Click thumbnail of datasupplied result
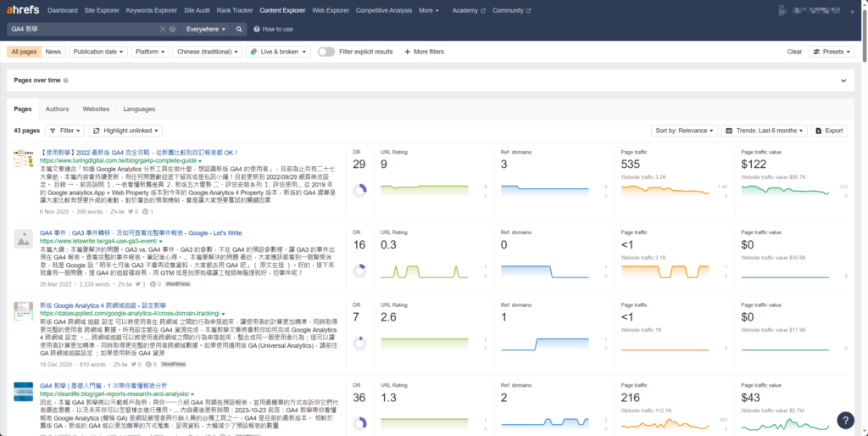 coord(23,311)
